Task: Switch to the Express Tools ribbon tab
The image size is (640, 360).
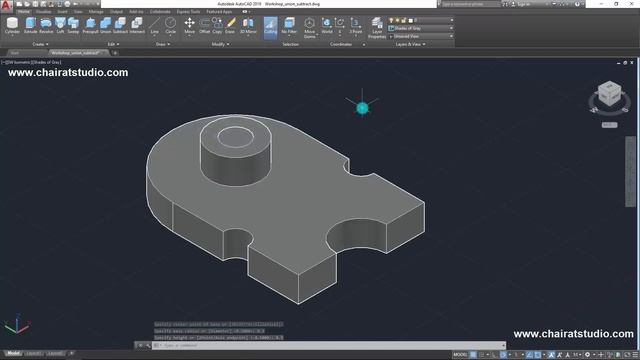Action: 189,12
